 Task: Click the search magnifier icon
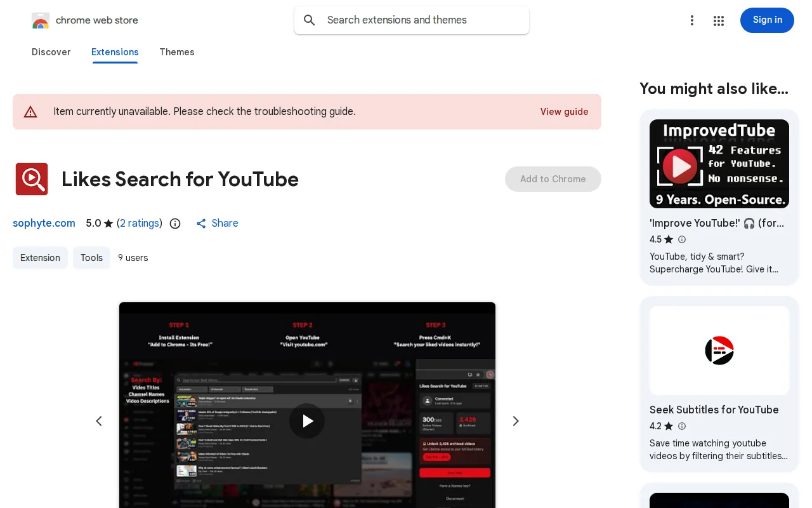pyautogui.click(x=310, y=20)
